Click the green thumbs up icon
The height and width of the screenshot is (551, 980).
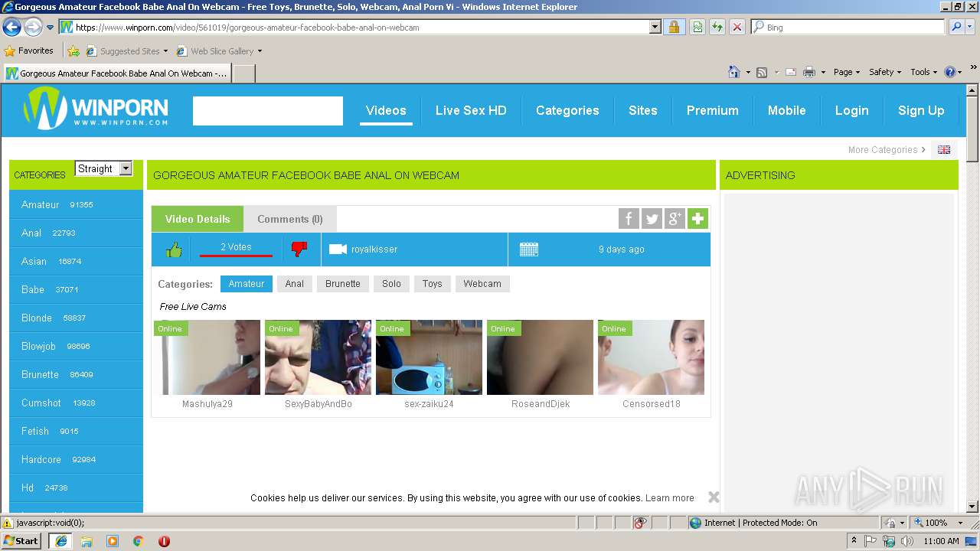(x=174, y=249)
